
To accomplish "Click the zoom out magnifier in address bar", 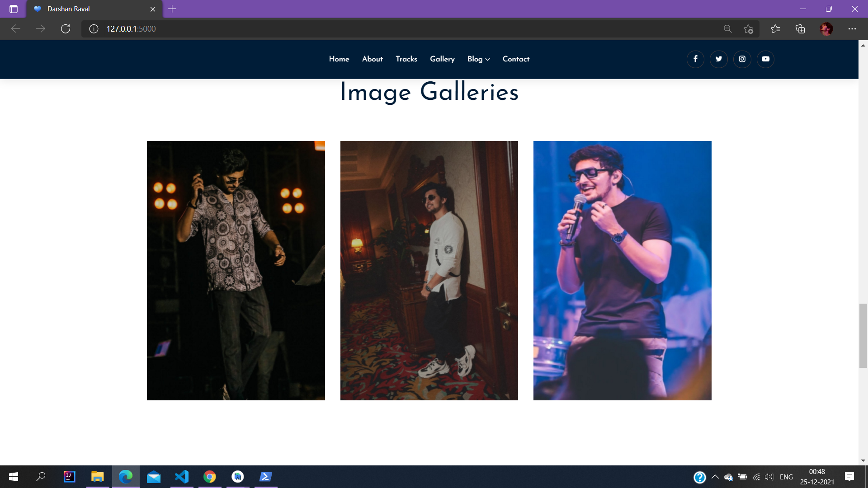I will [x=727, y=29].
